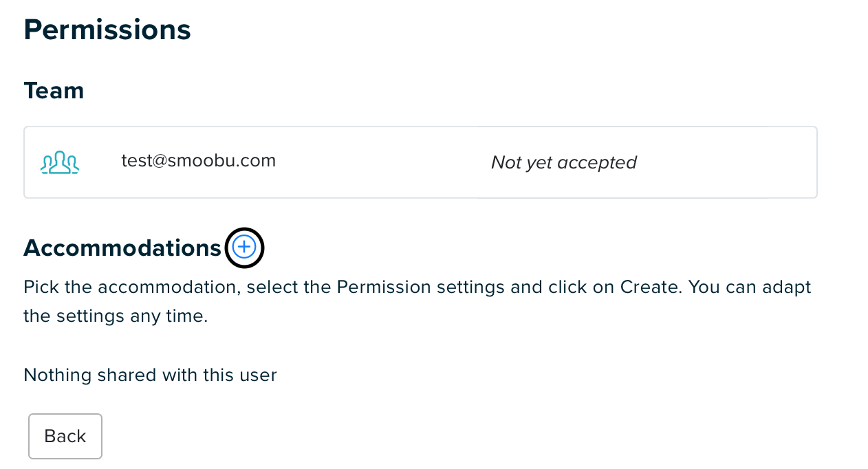Click the Not yet accepted status

564,162
